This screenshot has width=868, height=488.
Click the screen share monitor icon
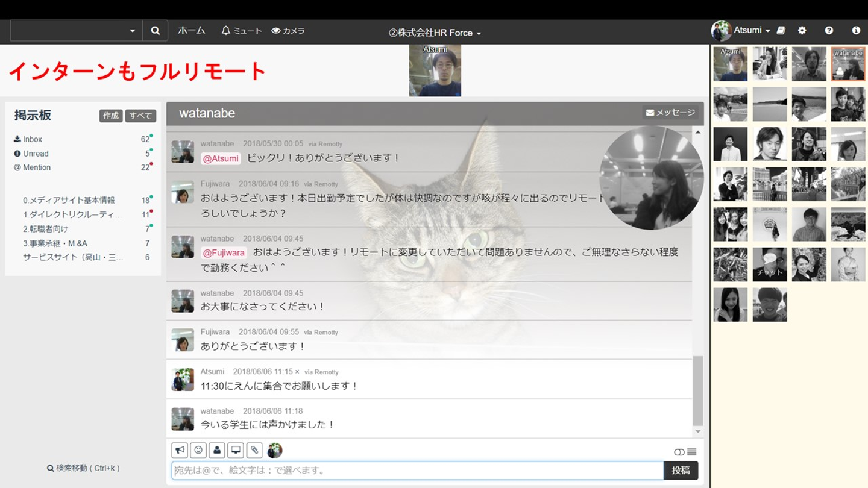coord(236,450)
